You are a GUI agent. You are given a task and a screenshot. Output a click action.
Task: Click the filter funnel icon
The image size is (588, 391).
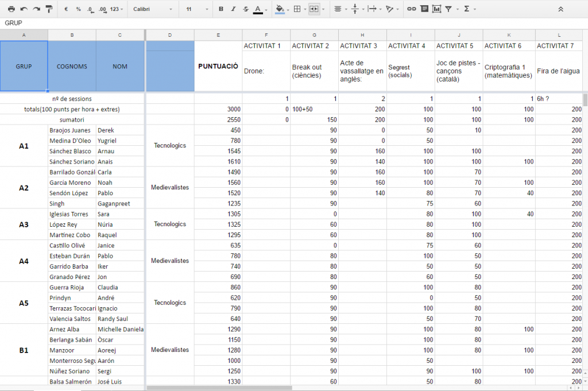click(448, 9)
